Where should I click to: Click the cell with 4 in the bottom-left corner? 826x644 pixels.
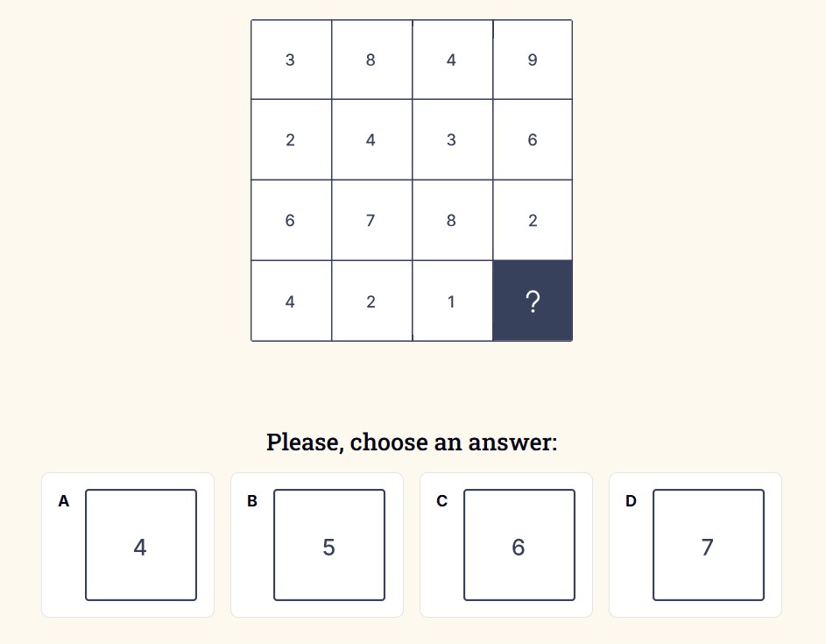(290, 301)
